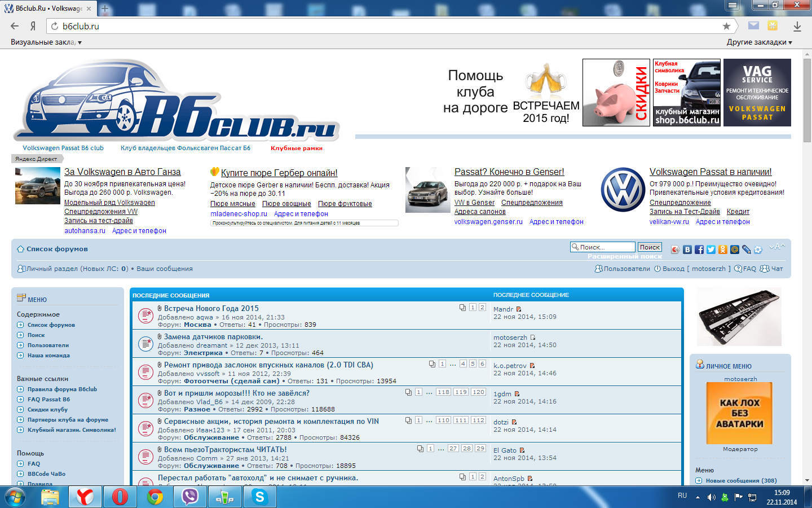Click the Поиск search button

pos(650,247)
